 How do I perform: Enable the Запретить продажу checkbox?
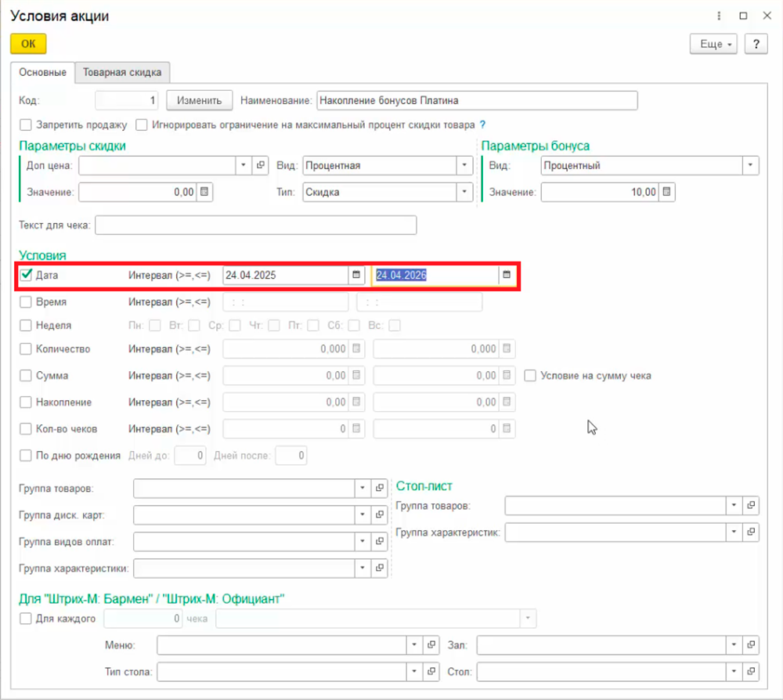(x=26, y=124)
